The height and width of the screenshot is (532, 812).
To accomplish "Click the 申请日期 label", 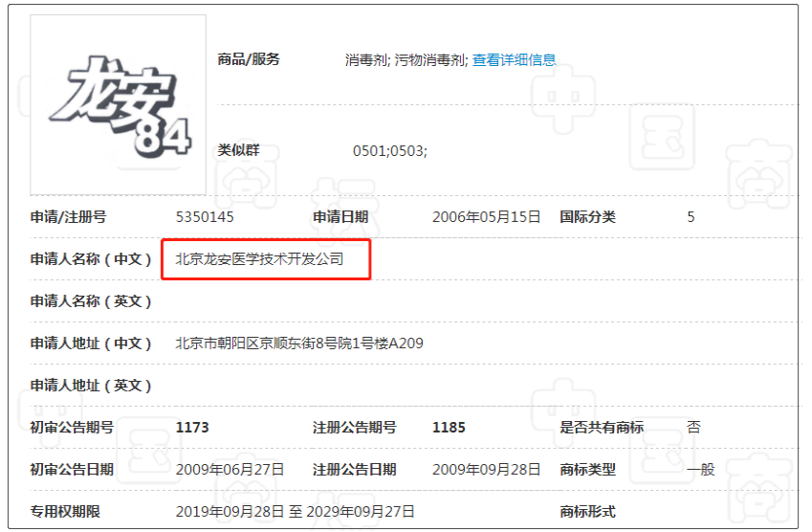I will (340, 217).
